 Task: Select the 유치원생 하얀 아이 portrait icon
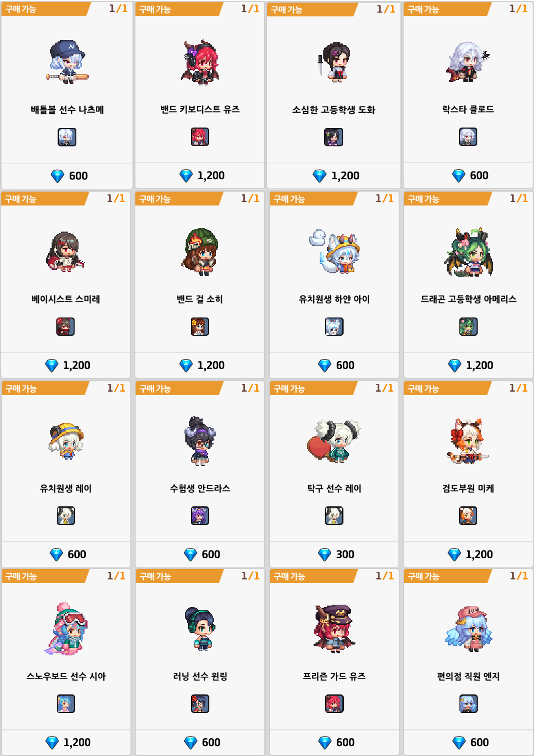334,327
